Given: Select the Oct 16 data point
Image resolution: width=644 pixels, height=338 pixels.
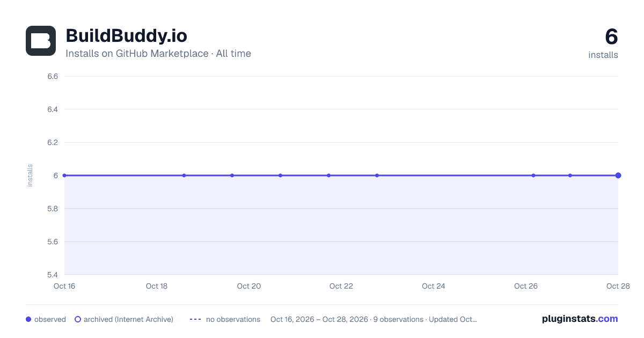Looking at the screenshot, I should point(64,175).
